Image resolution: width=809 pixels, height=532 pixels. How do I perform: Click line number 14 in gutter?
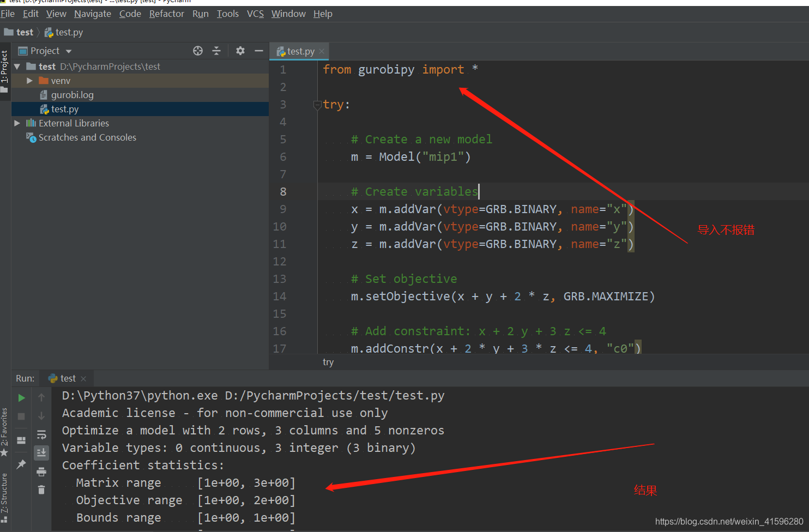(280, 297)
